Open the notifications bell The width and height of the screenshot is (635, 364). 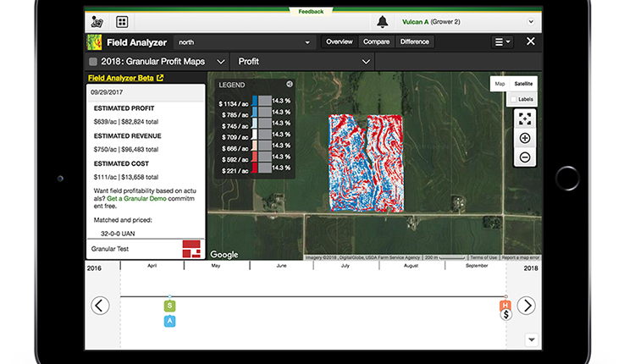(x=383, y=22)
